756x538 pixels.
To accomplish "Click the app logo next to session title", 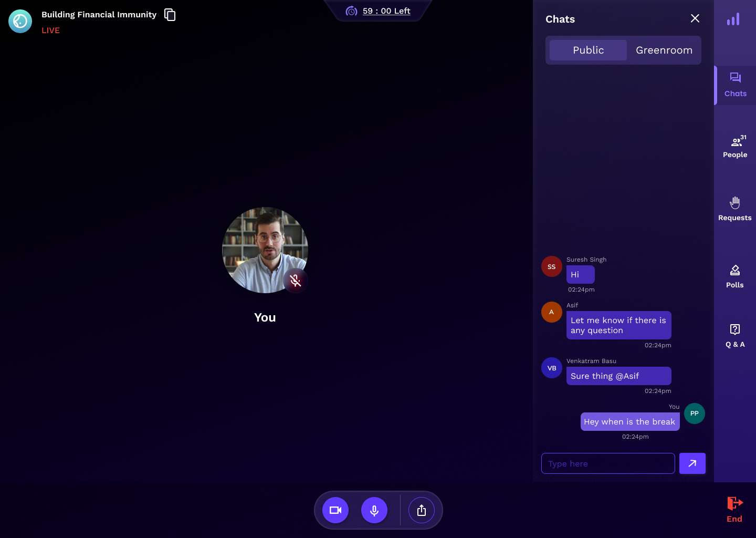I will [x=20, y=21].
